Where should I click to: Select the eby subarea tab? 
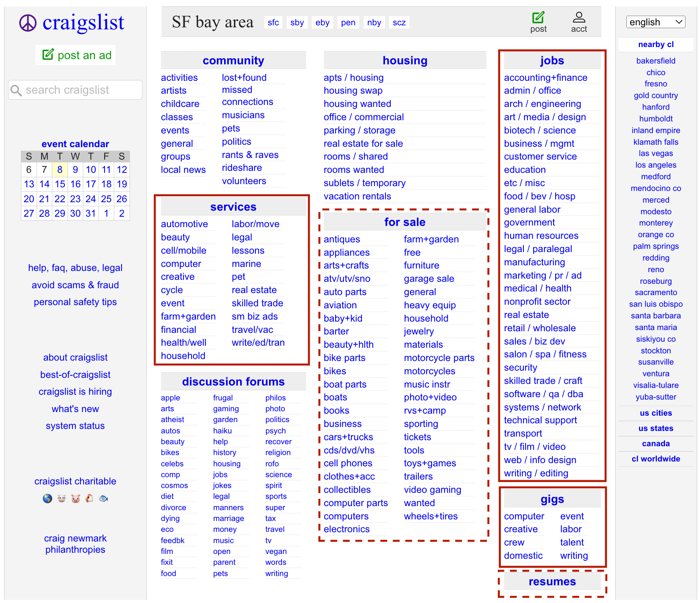[323, 23]
